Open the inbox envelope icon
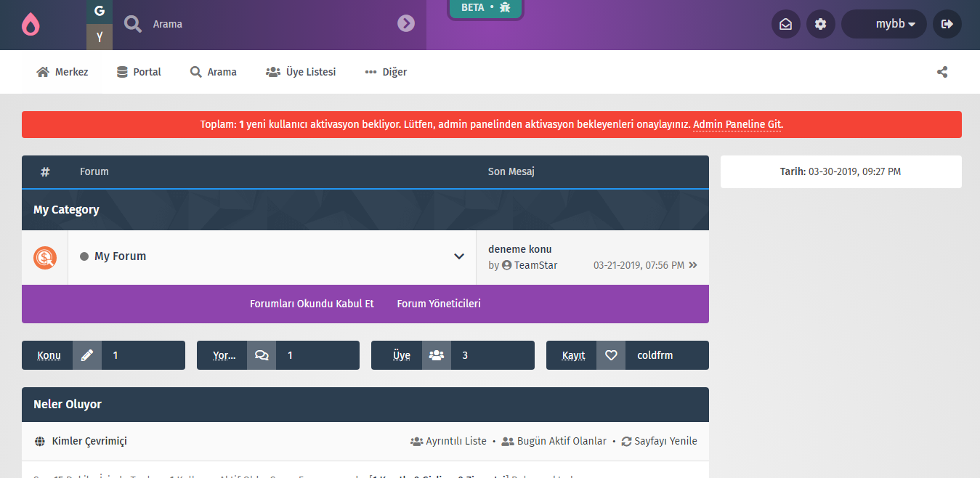Screen dimensions: 980x478 click(x=785, y=24)
